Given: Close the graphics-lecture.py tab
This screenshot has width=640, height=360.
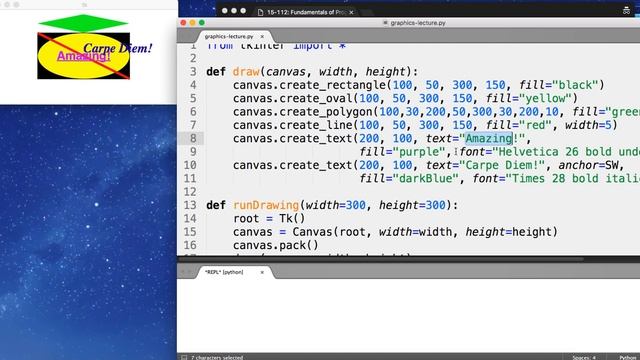Looking at the screenshot, I should pyautogui.click(x=262, y=36).
